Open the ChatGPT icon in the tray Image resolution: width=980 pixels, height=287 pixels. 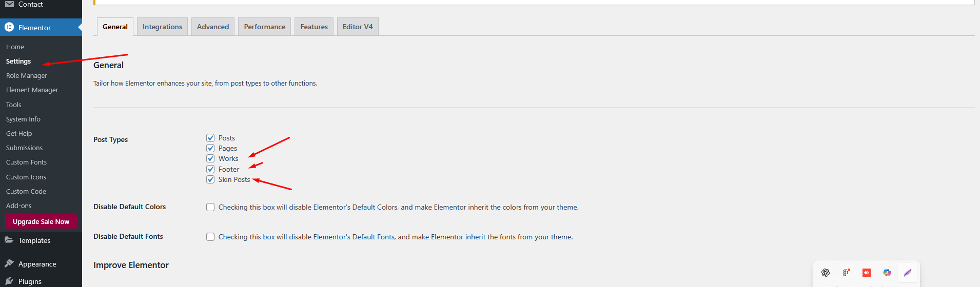tap(826, 273)
